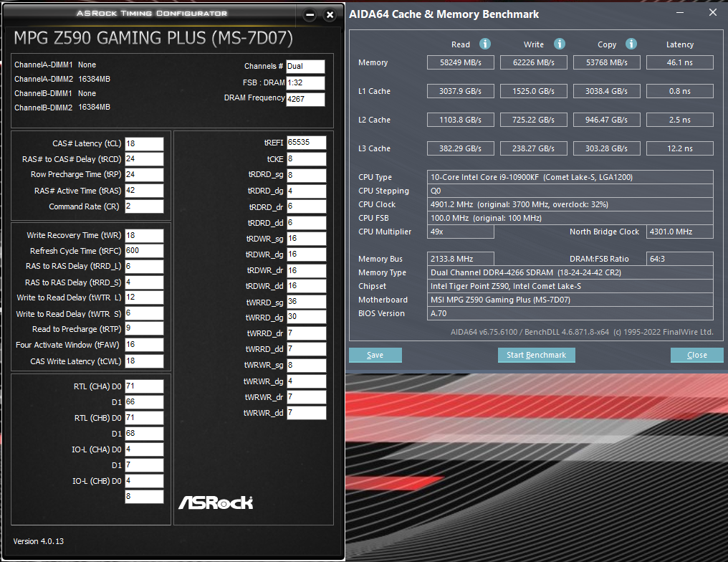Click the tWRWR_sg value field
This screenshot has width=728, height=562.
pos(307,365)
